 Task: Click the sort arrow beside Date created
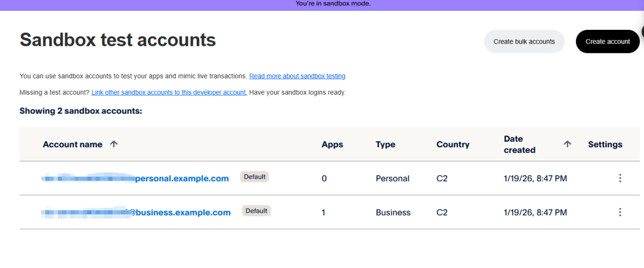(568, 144)
